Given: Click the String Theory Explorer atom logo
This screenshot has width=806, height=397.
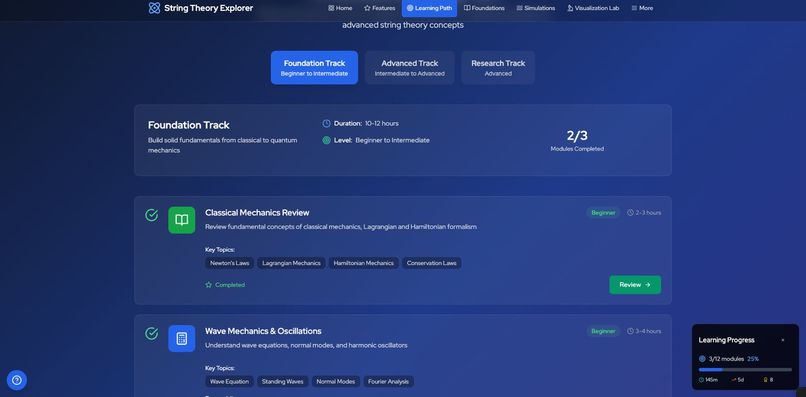Looking at the screenshot, I should [154, 8].
